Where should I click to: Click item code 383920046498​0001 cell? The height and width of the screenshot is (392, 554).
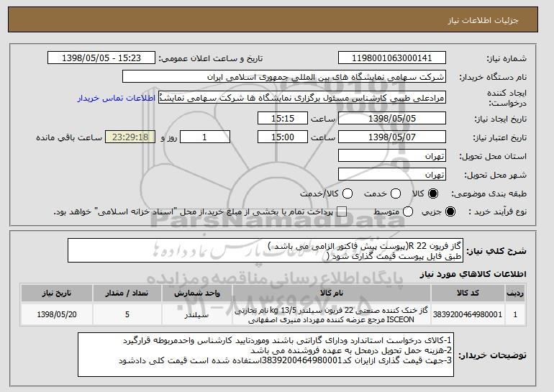(468, 314)
